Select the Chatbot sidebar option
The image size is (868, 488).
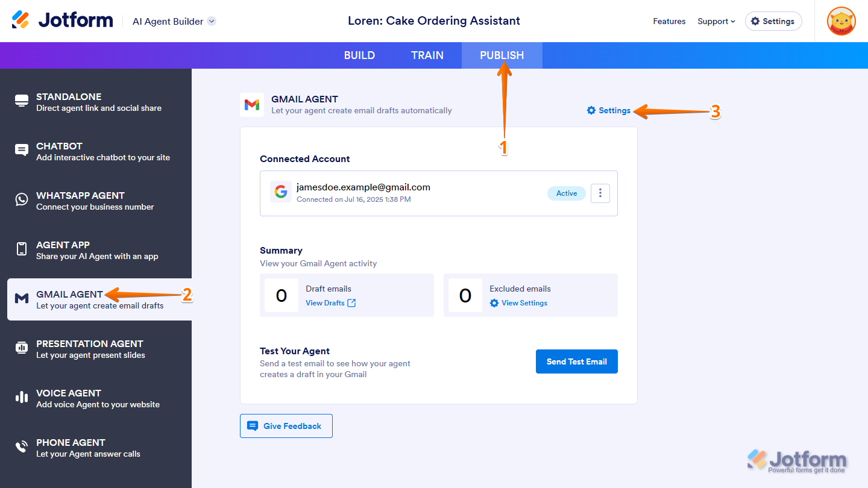96,152
